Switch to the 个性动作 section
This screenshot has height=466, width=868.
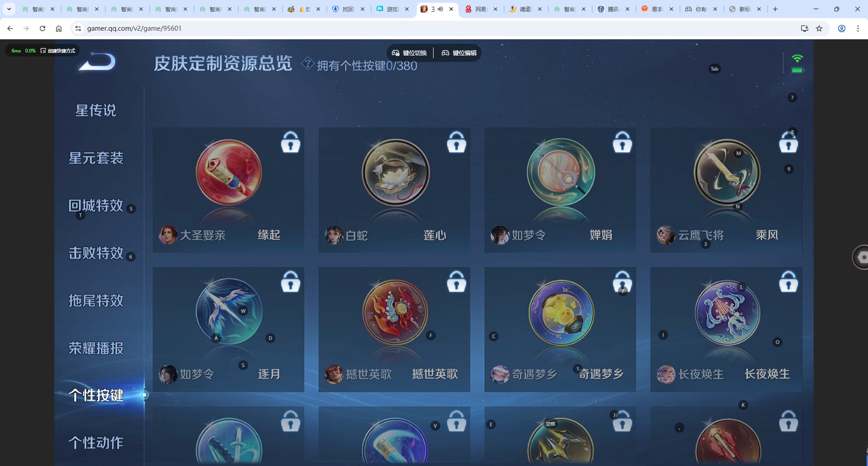pos(96,442)
